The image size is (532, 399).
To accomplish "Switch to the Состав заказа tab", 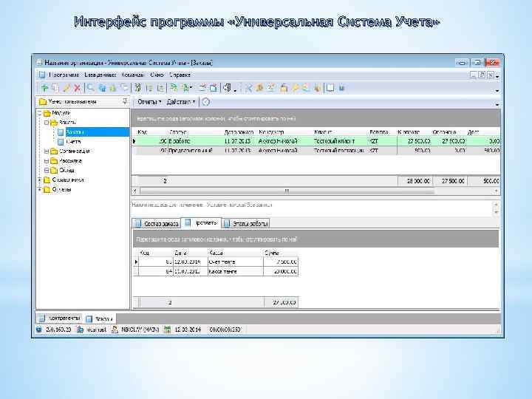I will [x=157, y=224].
